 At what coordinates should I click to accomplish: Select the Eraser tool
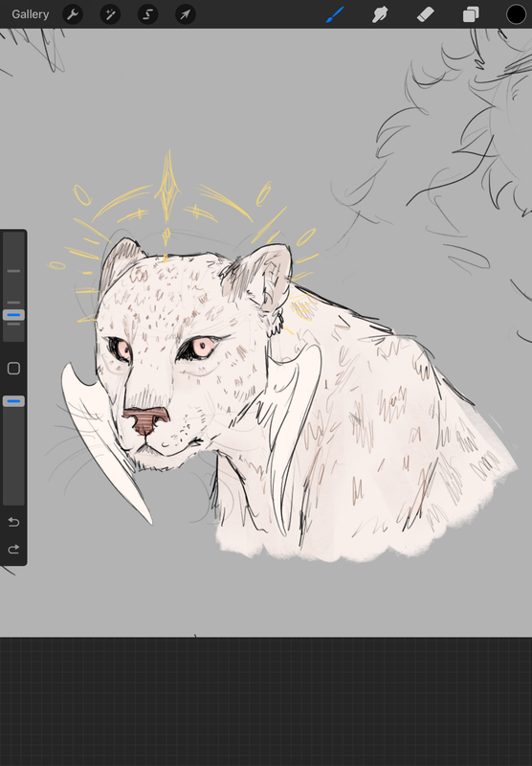(426, 14)
